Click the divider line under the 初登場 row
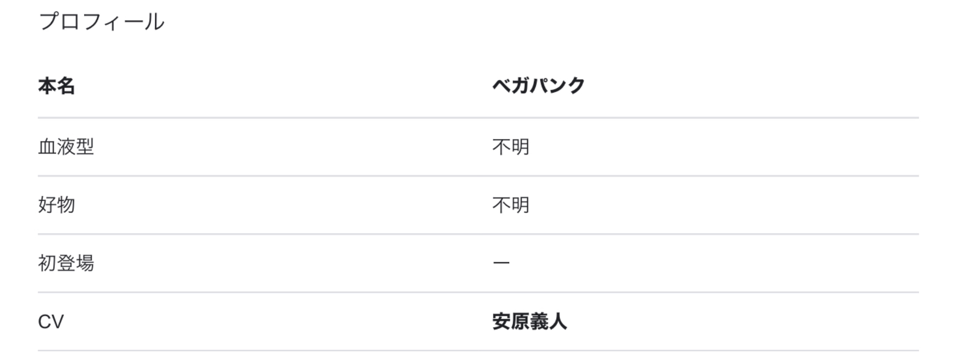980x362 pixels. pos(478,292)
